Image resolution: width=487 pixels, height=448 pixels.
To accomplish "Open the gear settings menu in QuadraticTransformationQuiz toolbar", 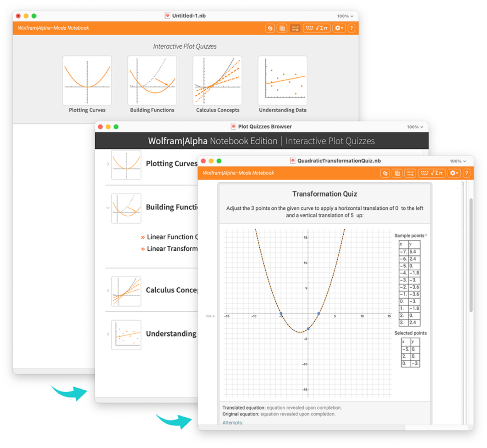I will (454, 173).
